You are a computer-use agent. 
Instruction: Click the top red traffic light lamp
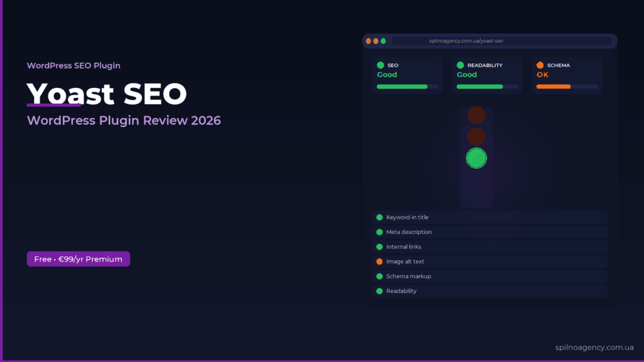(477, 116)
